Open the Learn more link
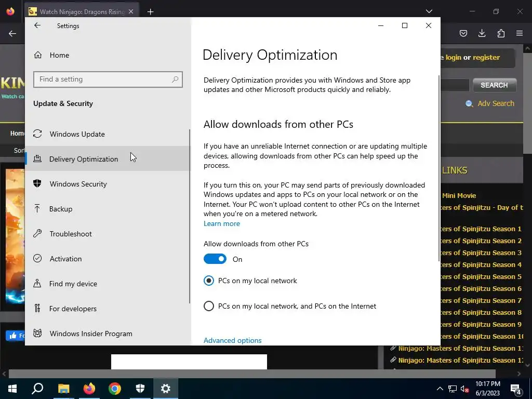532x399 pixels. 221,223
